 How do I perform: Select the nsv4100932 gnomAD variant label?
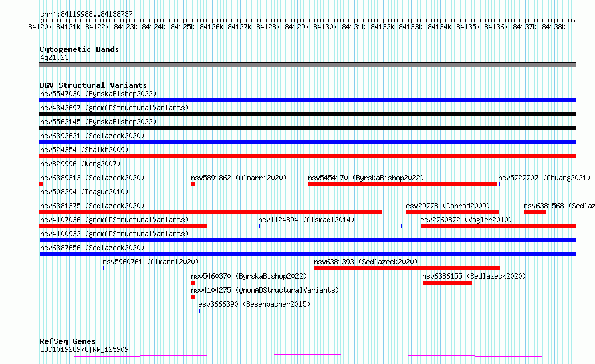[114, 234]
